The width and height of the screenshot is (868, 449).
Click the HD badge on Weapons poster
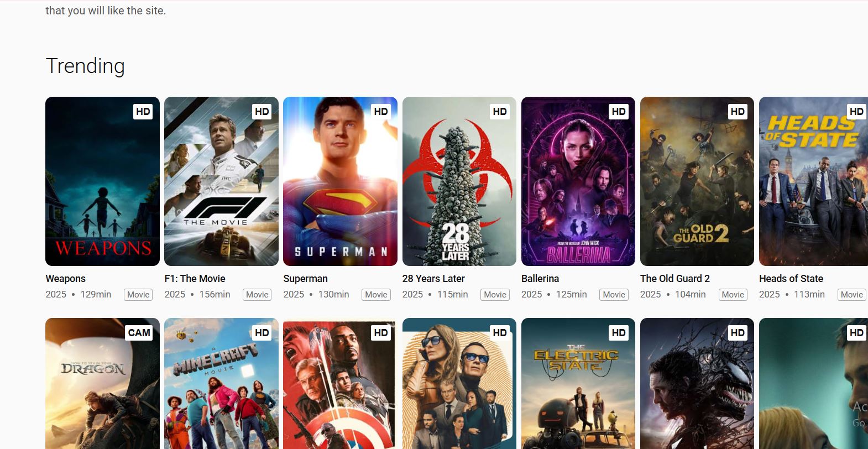(143, 112)
